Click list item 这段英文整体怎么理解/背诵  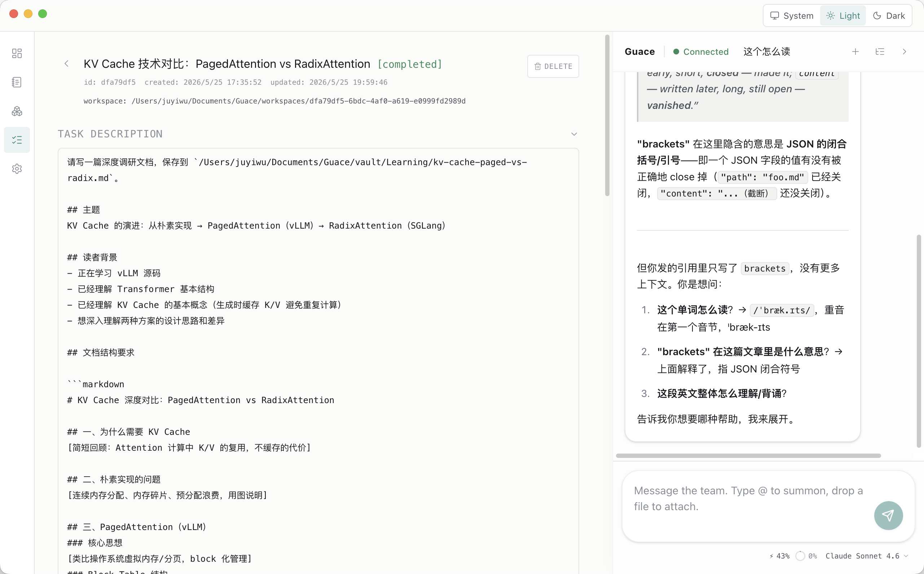[x=721, y=393]
